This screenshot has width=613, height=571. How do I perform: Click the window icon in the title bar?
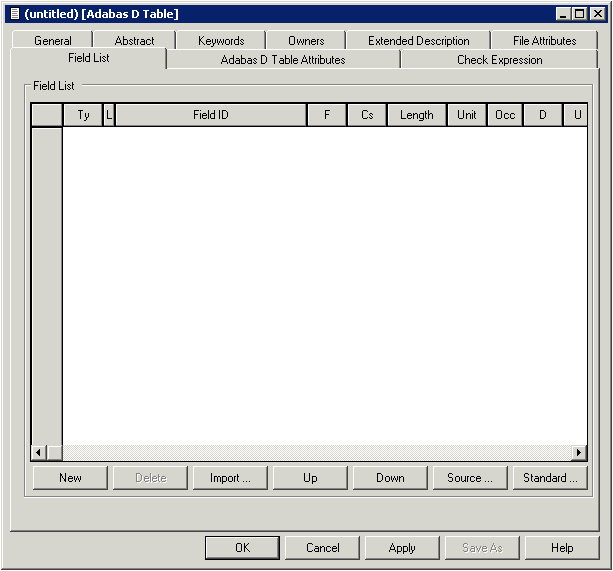click(14, 14)
